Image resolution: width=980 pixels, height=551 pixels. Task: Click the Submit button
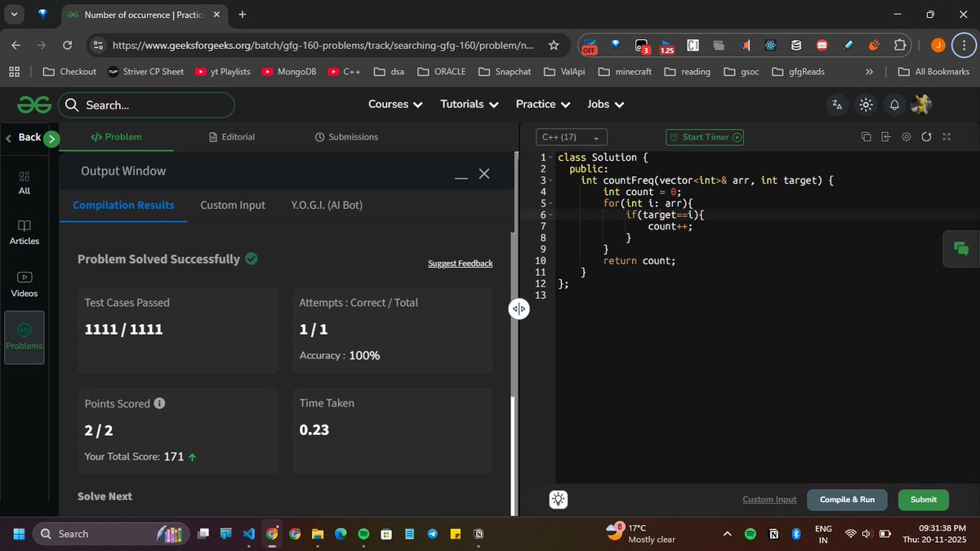pos(924,500)
